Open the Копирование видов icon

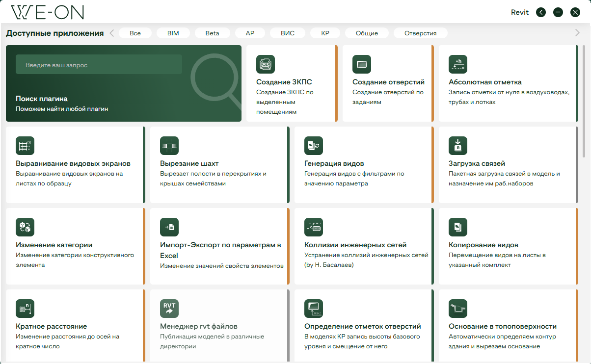pos(458,227)
